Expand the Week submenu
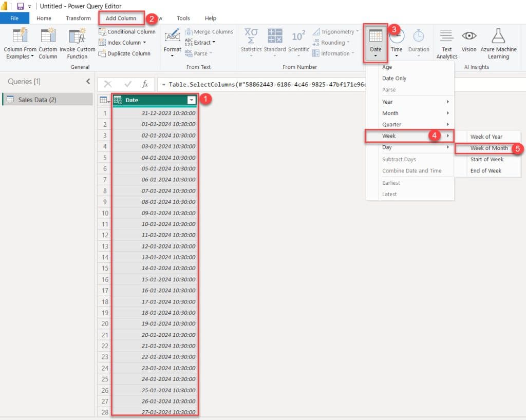526x420 pixels. 409,136
